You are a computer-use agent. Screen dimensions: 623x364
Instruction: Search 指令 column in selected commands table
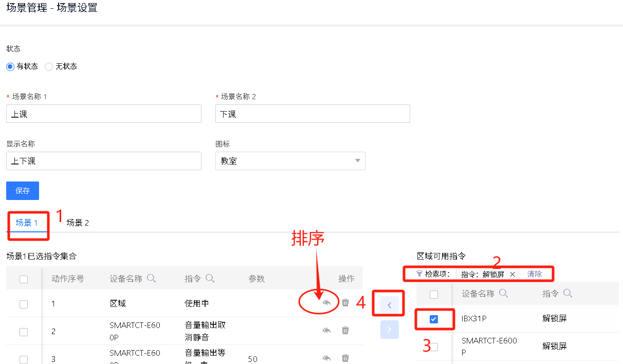click(210, 278)
